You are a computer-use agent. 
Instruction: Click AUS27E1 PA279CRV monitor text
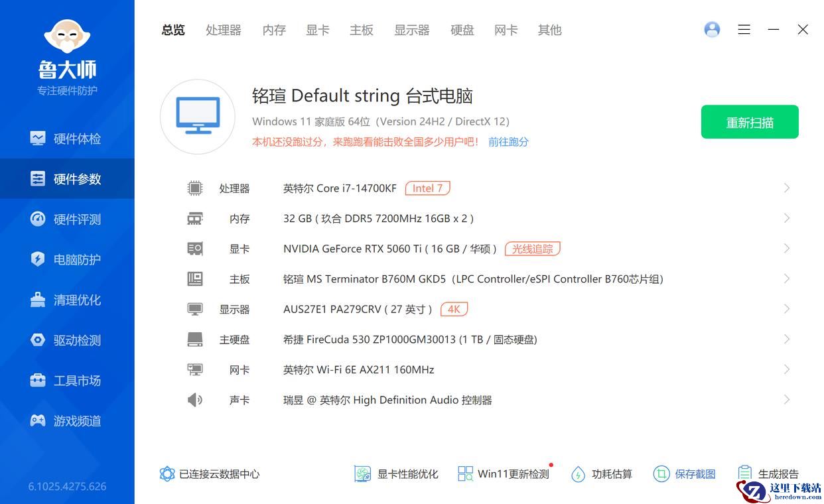click(x=358, y=309)
